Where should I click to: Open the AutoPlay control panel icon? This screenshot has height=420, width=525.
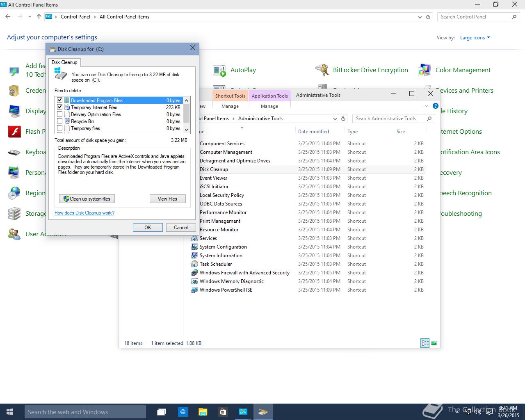219,71
